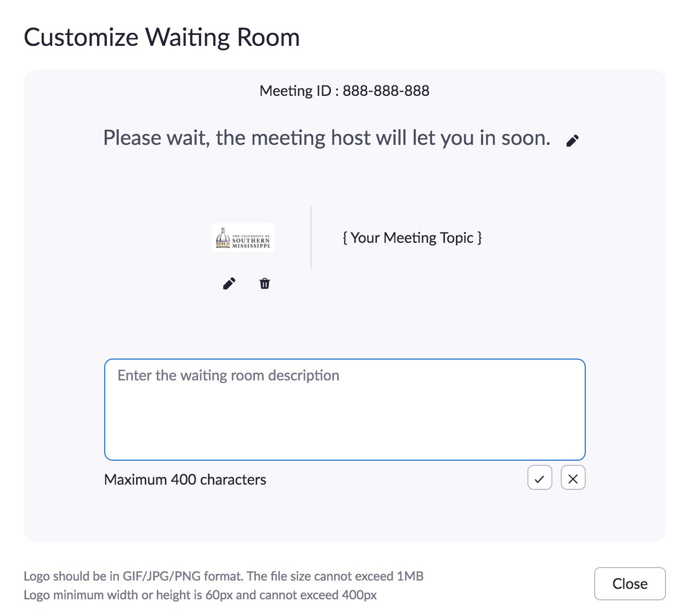Click the pencil icon below the logo
690x616 pixels.
[229, 284]
